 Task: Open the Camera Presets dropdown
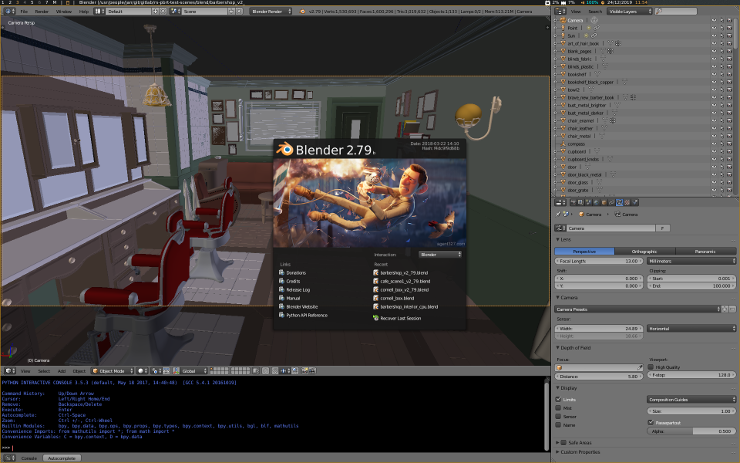point(638,310)
